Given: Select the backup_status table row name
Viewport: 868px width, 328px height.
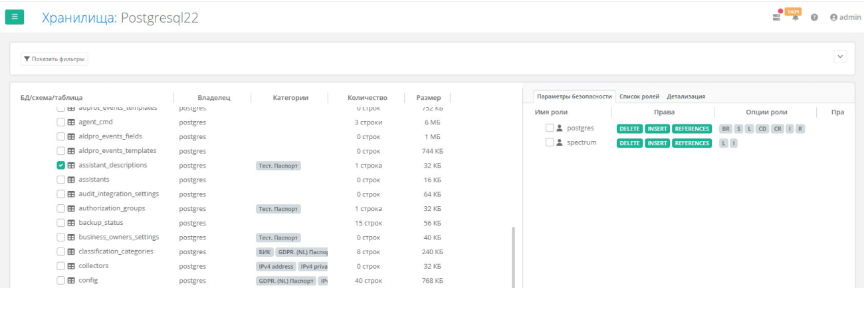Looking at the screenshot, I should [x=100, y=223].
